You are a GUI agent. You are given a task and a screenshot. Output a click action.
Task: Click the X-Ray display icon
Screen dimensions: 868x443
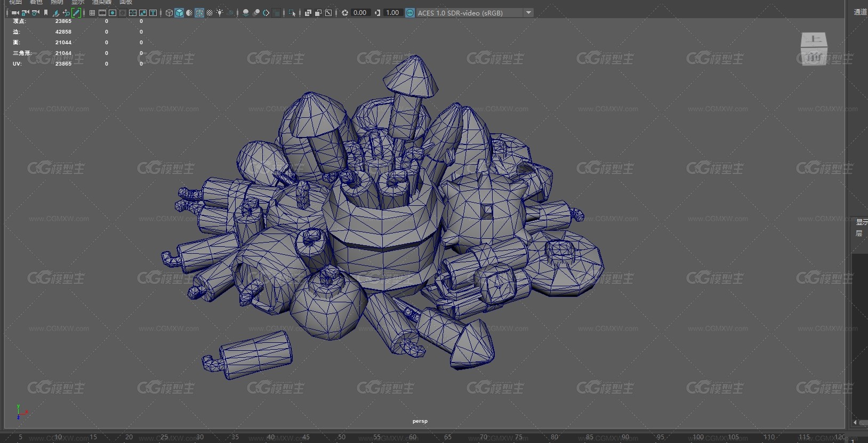click(x=308, y=13)
